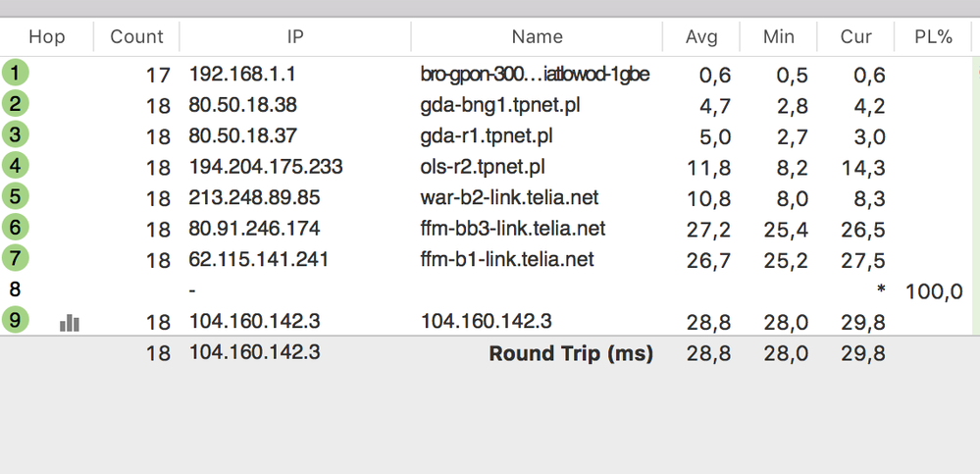Image resolution: width=980 pixels, height=474 pixels.
Task: Click the green hop 1 circle icon
Action: tap(16, 73)
